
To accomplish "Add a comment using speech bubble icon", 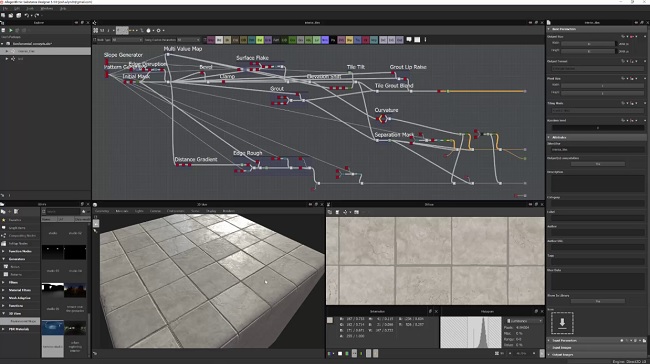I will (409, 40).
